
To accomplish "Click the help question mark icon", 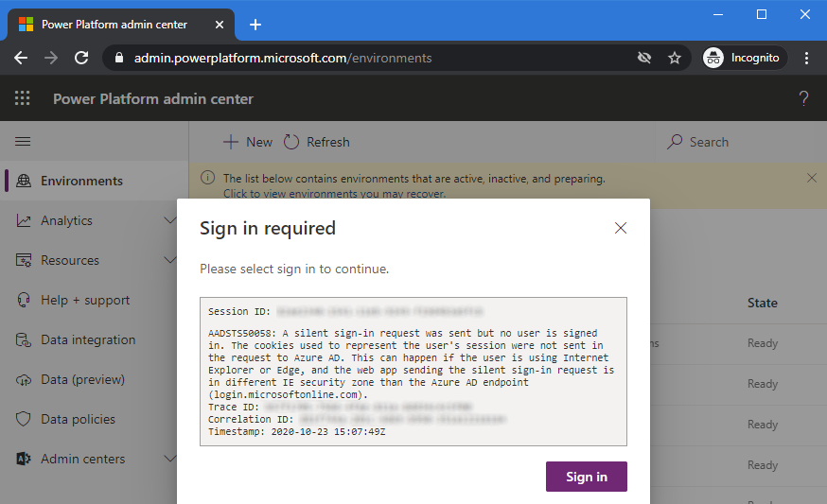I will (803, 98).
